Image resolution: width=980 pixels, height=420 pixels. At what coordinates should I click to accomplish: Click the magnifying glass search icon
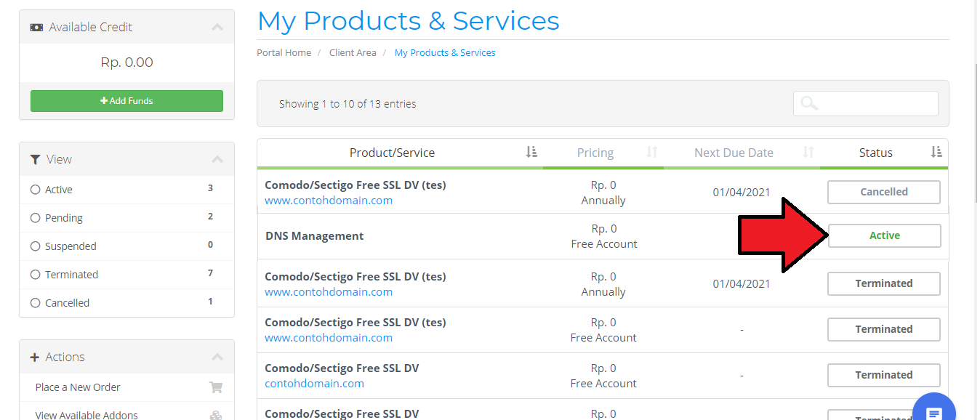tap(809, 103)
